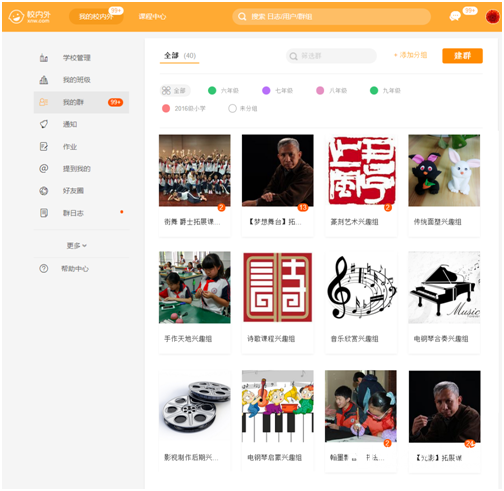Click the 提到我的 @ icon
The width and height of the screenshot is (504, 491).
[x=44, y=168]
